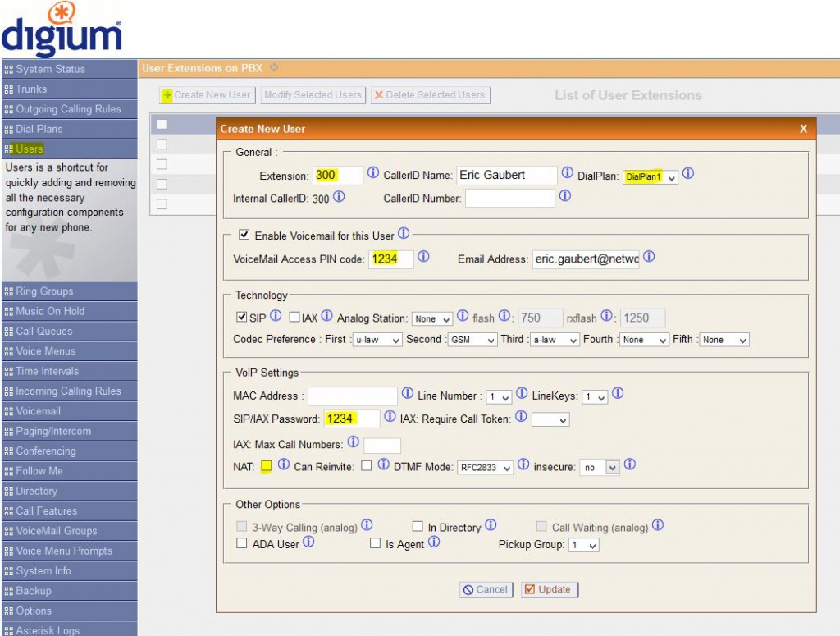Close the Create New User dialog
Image resolution: width=840 pixels, height=636 pixels.
(803, 129)
